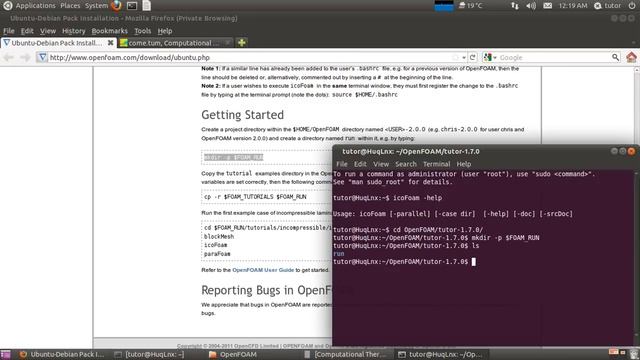Open terminal Edit menu

click(x=360, y=164)
